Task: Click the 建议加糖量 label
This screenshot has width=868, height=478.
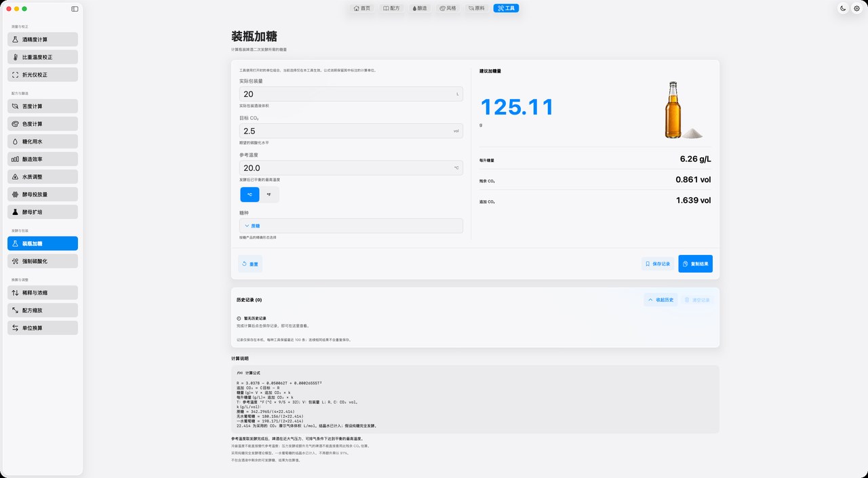Action: [490, 71]
